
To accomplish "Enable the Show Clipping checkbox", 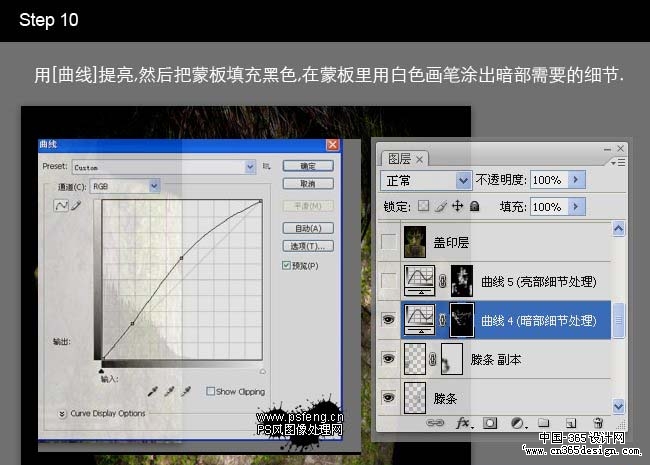I will (211, 391).
